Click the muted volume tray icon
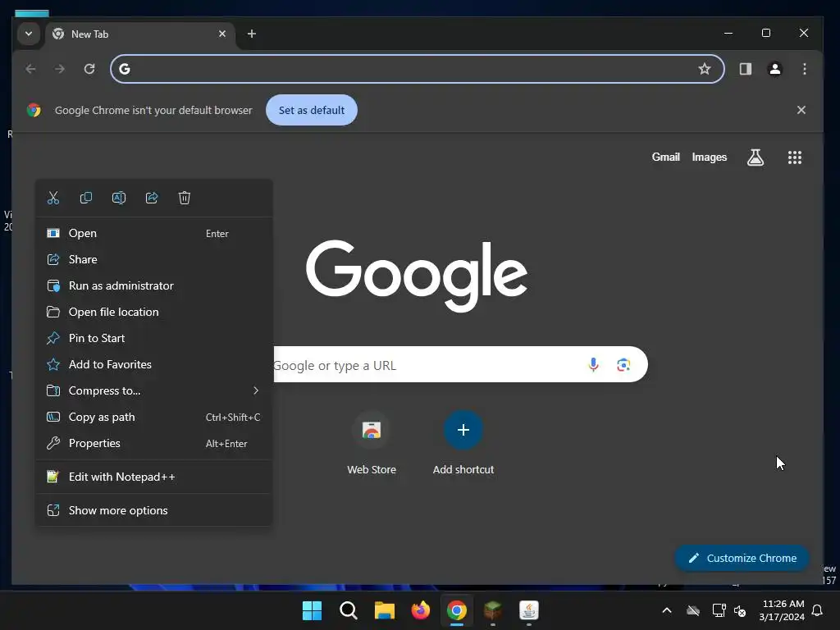This screenshot has height=630, width=840. (x=741, y=610)
